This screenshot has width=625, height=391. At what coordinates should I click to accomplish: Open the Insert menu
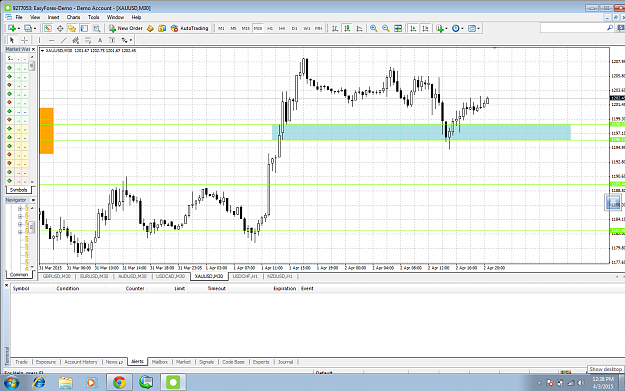point(53,17)
